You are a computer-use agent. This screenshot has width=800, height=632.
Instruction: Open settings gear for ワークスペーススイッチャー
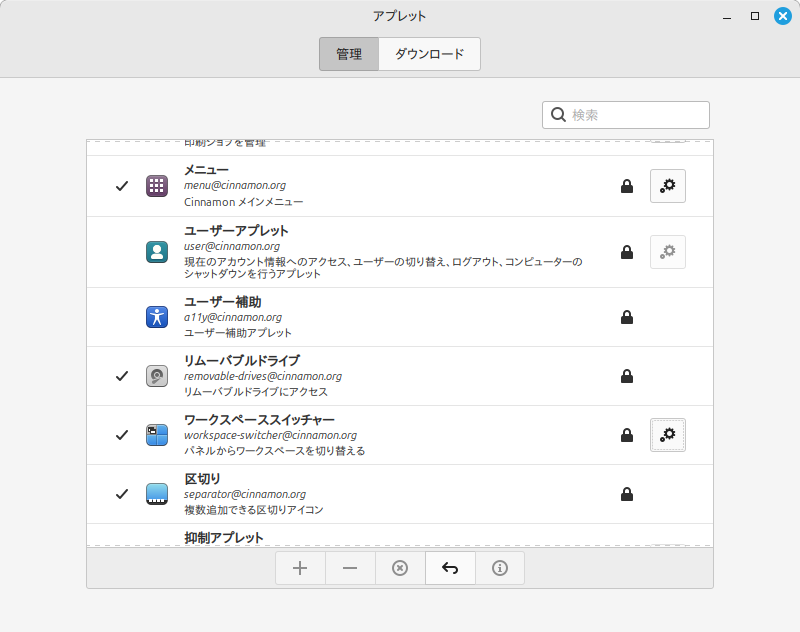click(x=667, y=435)
